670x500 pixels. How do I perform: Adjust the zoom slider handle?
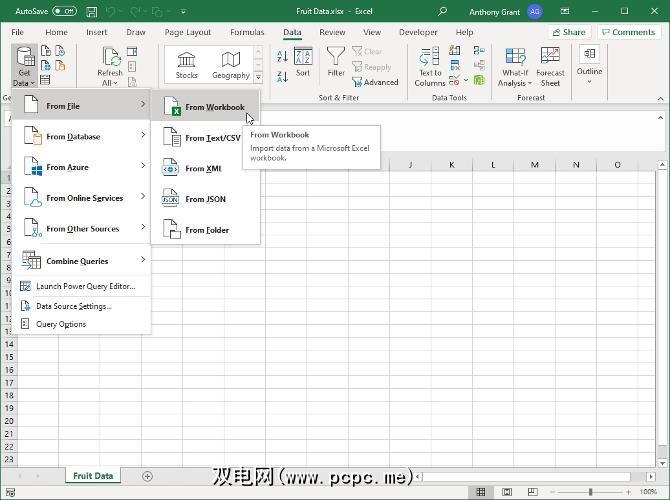591,492
